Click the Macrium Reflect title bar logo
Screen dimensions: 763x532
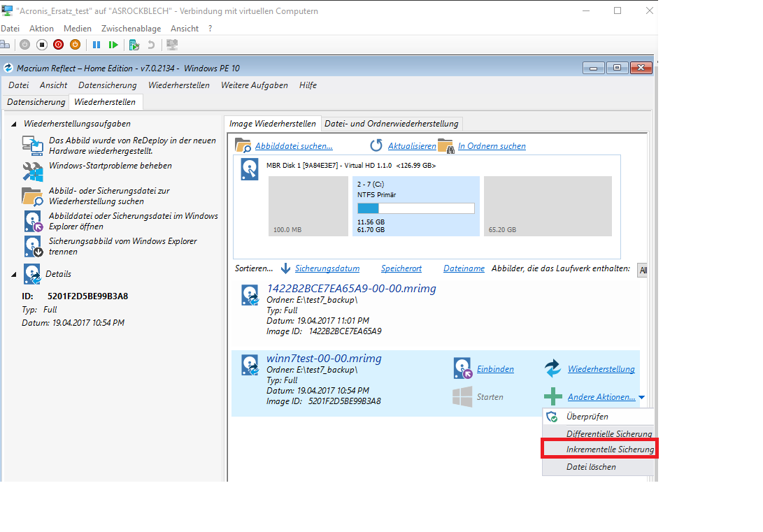(x=8, y=68)
